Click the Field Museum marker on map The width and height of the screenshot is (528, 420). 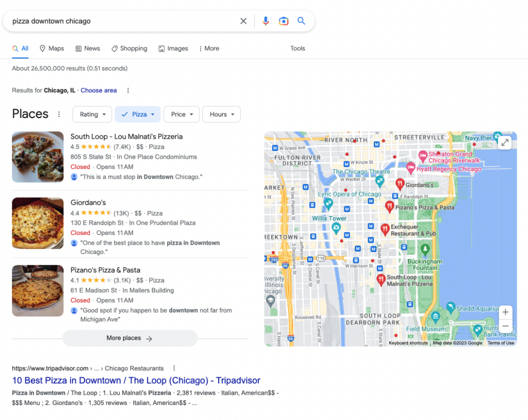click(x=436, y=316)
